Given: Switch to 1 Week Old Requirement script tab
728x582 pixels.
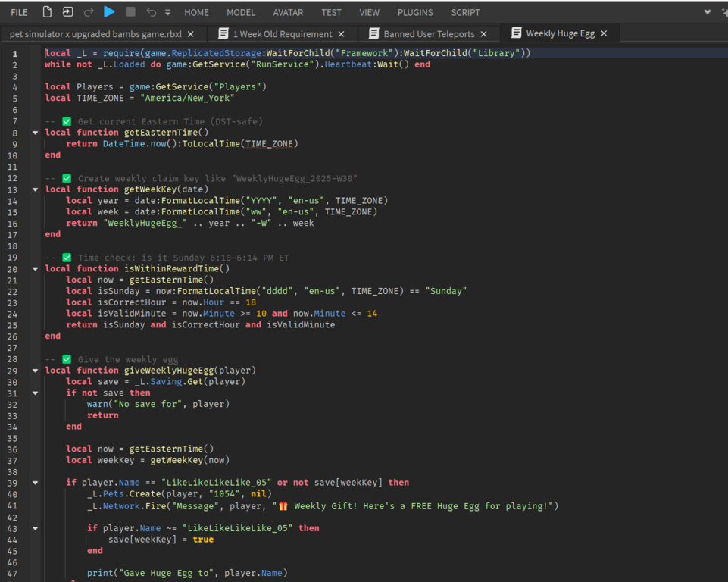Looking at the screenshot, I should click(282, 34).
